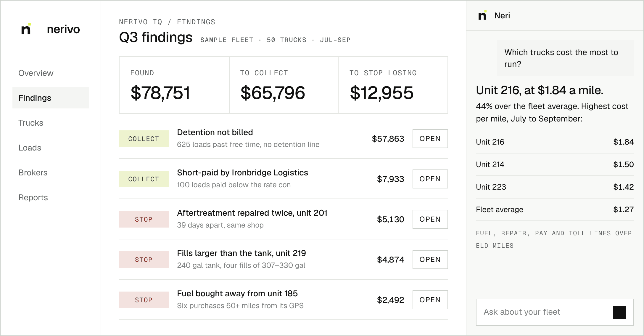Viewport: 644px width, 336px height.
Task: Open the Detention not billed finding
Action: point(430,139)
